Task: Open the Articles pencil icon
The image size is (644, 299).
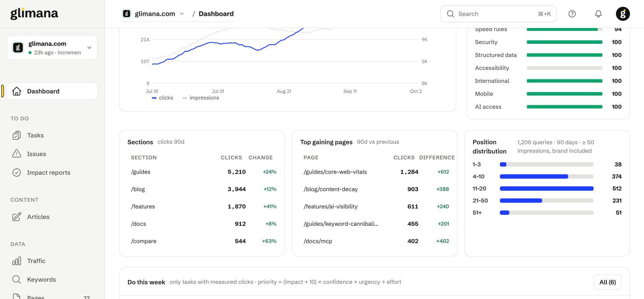Action: [x=17, y=217]
